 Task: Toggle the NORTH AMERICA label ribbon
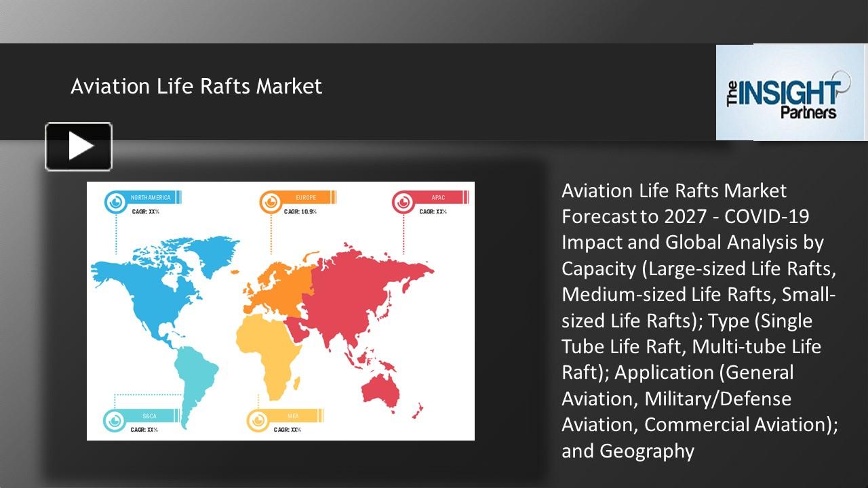[153, 198]
